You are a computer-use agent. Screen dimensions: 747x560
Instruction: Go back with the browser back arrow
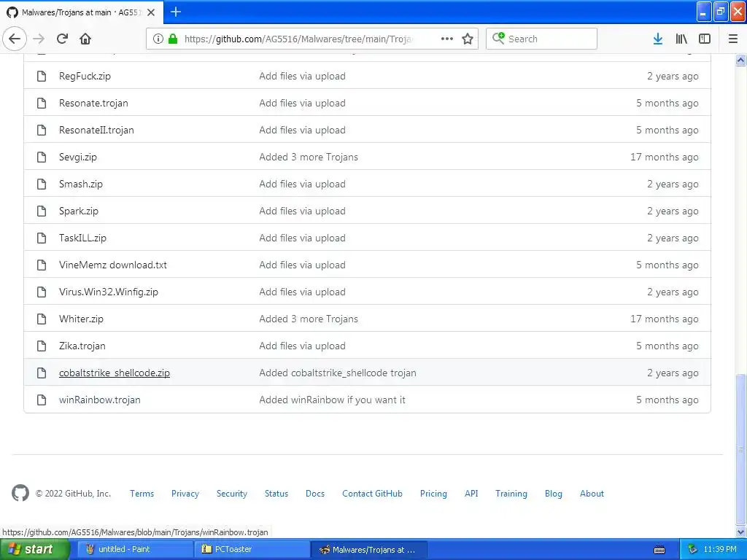tap(15, 39)
